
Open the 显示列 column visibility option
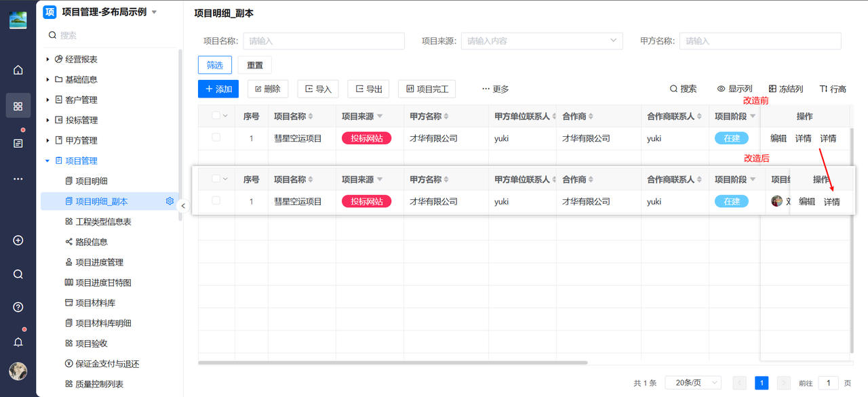(x=734, y=89)
